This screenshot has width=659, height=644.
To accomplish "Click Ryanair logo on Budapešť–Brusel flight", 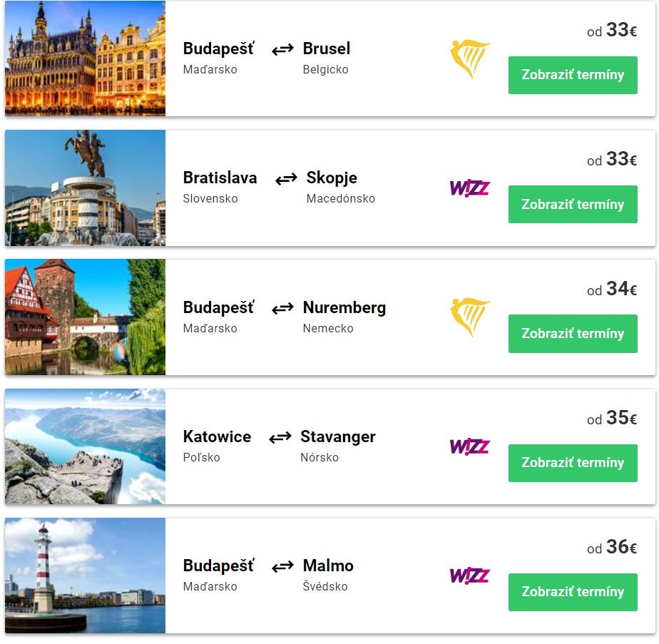I will pos(470,58).
